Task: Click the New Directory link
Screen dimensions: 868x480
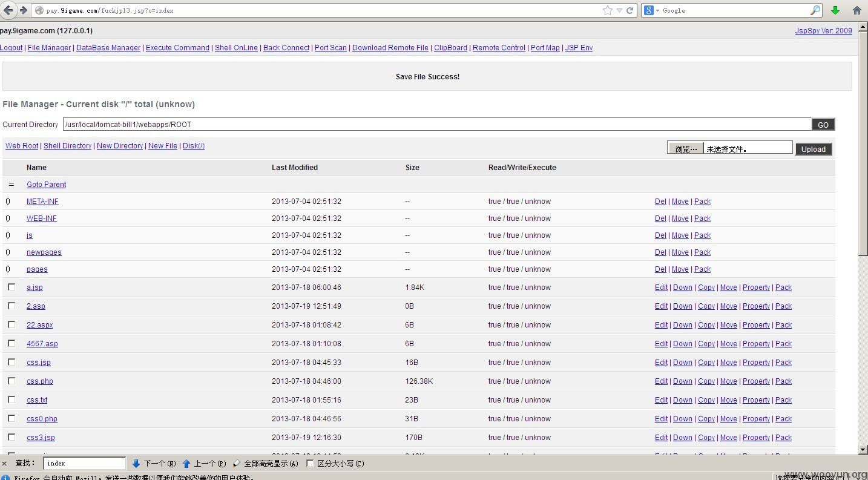Action: 120,146
